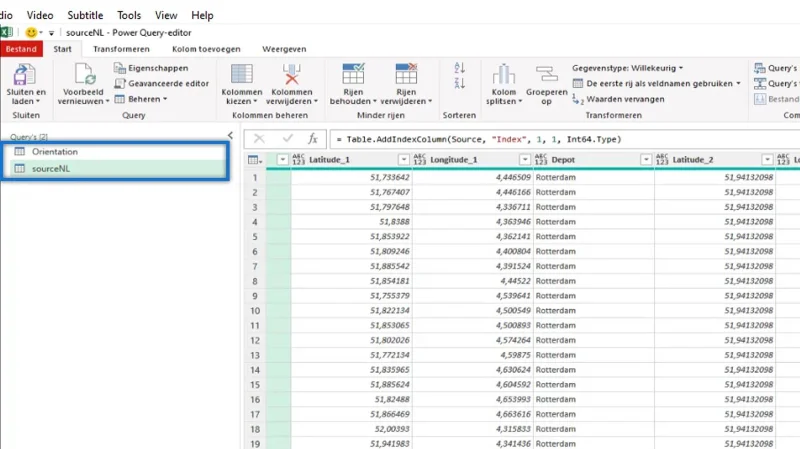Click the Groeperen op icon
Image resolution: width=800 pixels, height=449 pixels.
546,74
